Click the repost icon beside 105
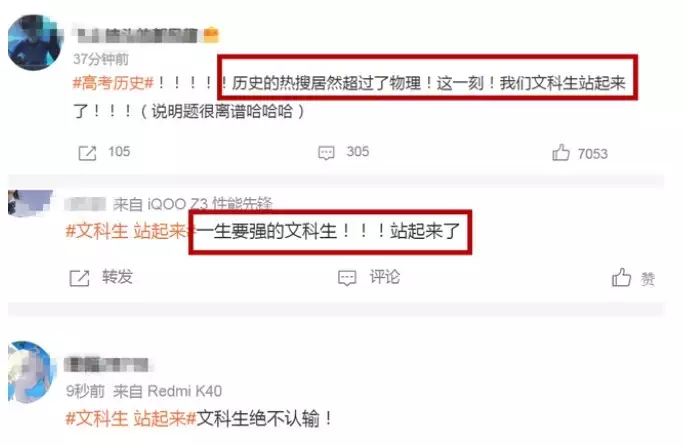 (87, 153)
